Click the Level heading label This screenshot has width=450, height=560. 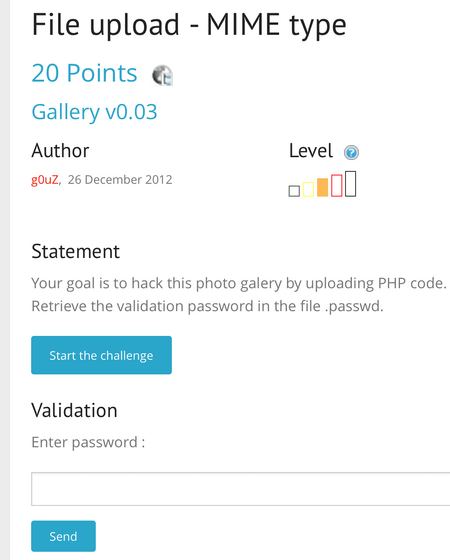(311, 151)
